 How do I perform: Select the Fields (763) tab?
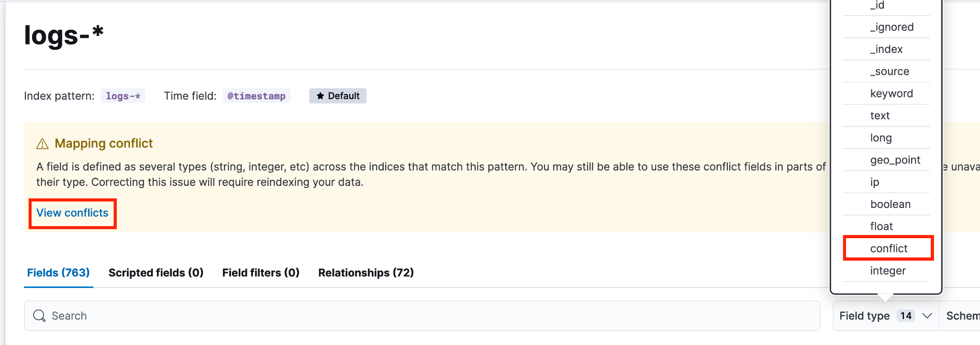coord(58,273)
